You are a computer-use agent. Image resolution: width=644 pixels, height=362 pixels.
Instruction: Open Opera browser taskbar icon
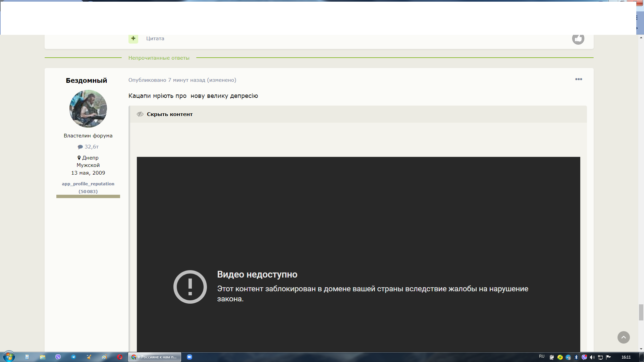pos(120,357)
